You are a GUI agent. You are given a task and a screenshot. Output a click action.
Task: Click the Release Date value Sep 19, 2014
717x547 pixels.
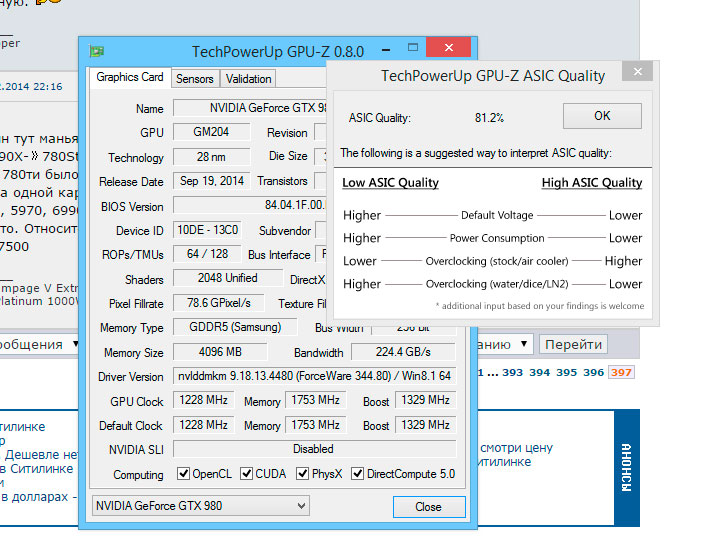click(212, 181)
